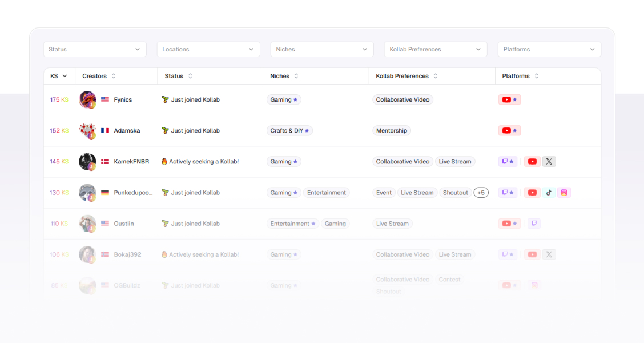Click Adamska's profile avatar
Viewport: 644px width, 343px height.
click(87, 131)
